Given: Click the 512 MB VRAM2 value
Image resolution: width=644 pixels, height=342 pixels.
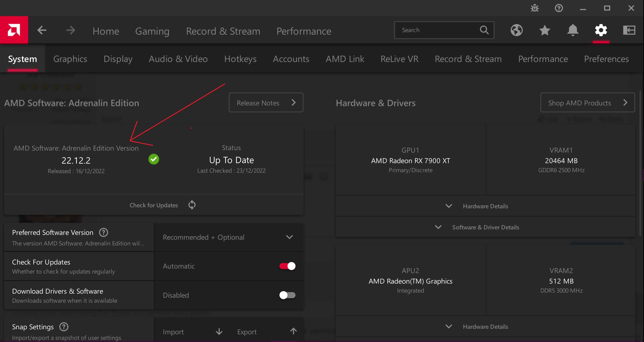Looking at the screenshot, I should click(x=561, y=281).
